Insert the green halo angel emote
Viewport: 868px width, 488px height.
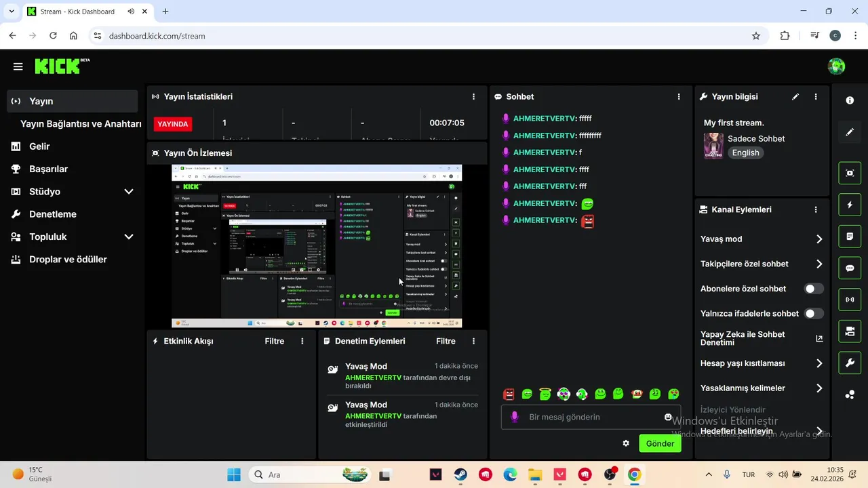[545, 394]
